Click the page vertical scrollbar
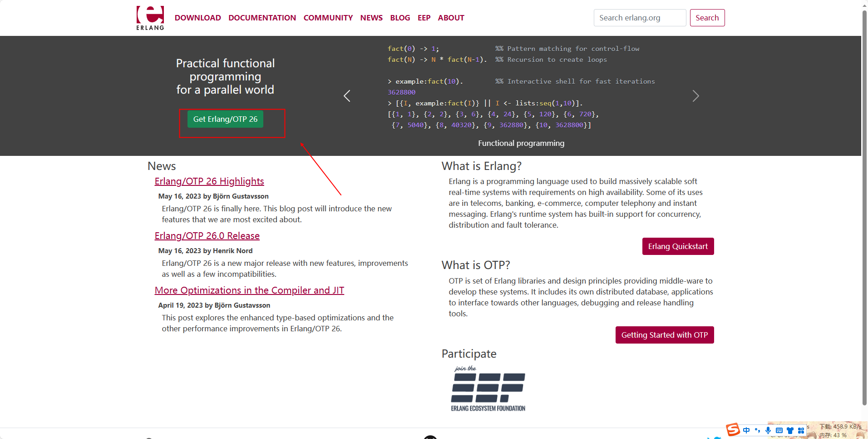The height and width of the screenshot is (439, 868). coord(864,207)
